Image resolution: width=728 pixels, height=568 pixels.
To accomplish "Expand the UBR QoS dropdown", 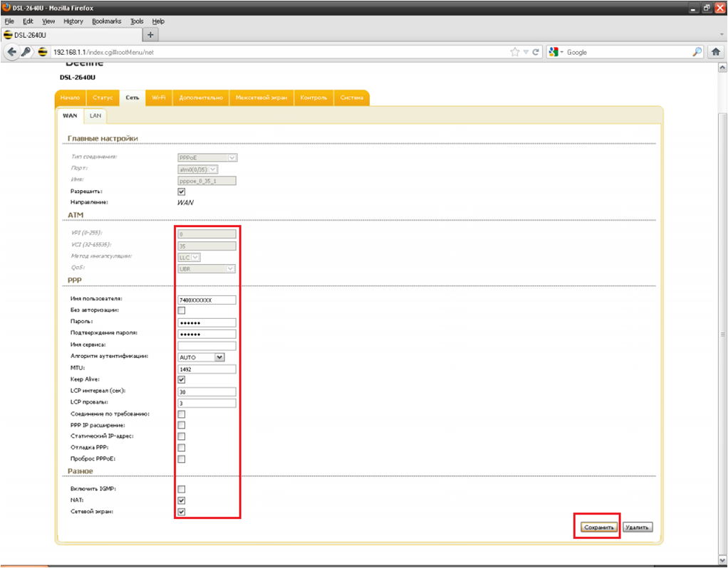I will pos(206,268).
